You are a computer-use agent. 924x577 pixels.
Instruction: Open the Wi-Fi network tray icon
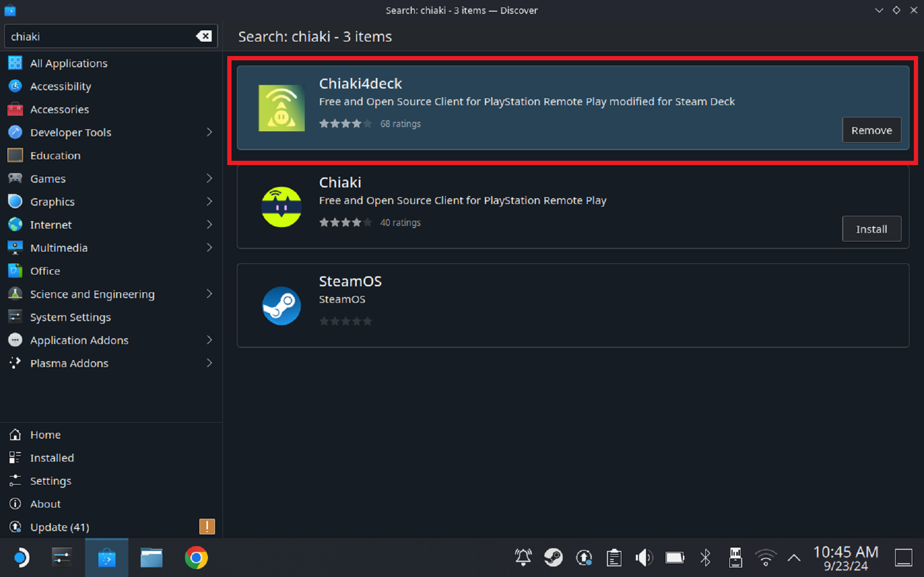pyautogui.click(x=766, y=557)
